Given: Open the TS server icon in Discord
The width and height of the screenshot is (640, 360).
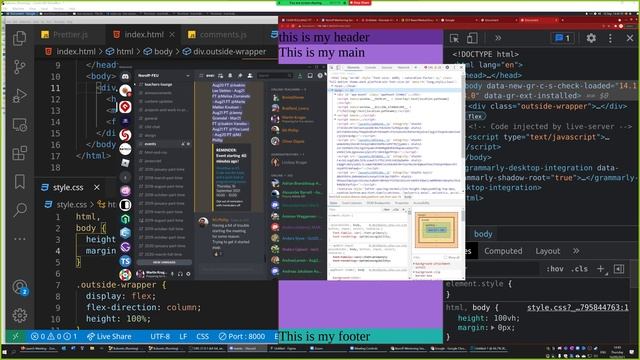Looking at the screenshot, I should (x=125, y=261).
